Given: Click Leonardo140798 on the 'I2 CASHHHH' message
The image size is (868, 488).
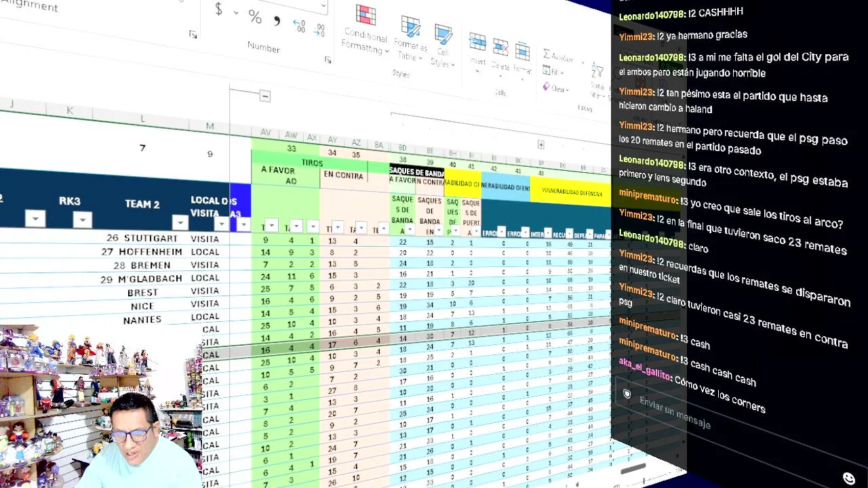Looking at the screenshot, I should pyautogui.click(x=652, y=14).
